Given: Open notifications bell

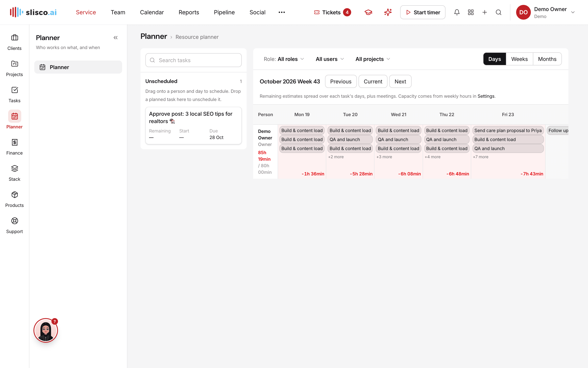Looking at the screenshot, I should click(x=457, y=12).
